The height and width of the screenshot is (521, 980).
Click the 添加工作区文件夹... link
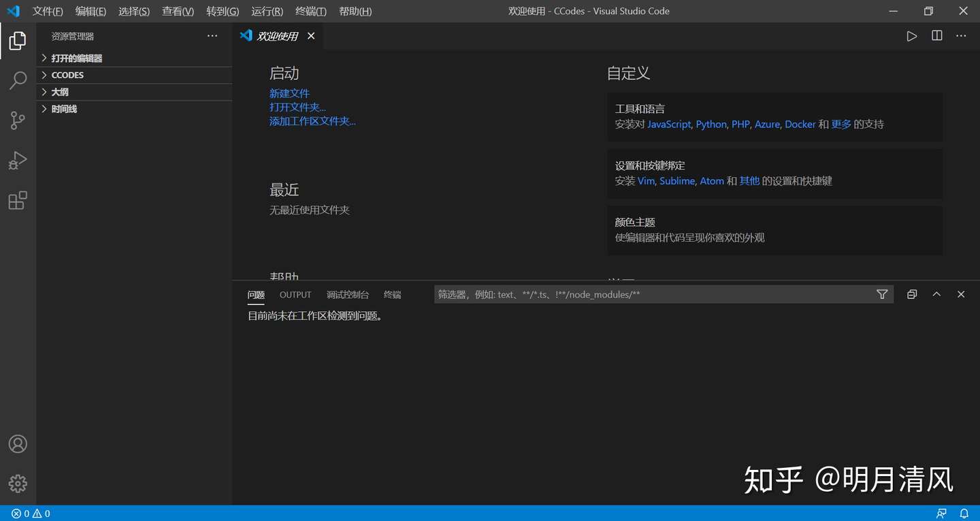(x=312, y=121)
